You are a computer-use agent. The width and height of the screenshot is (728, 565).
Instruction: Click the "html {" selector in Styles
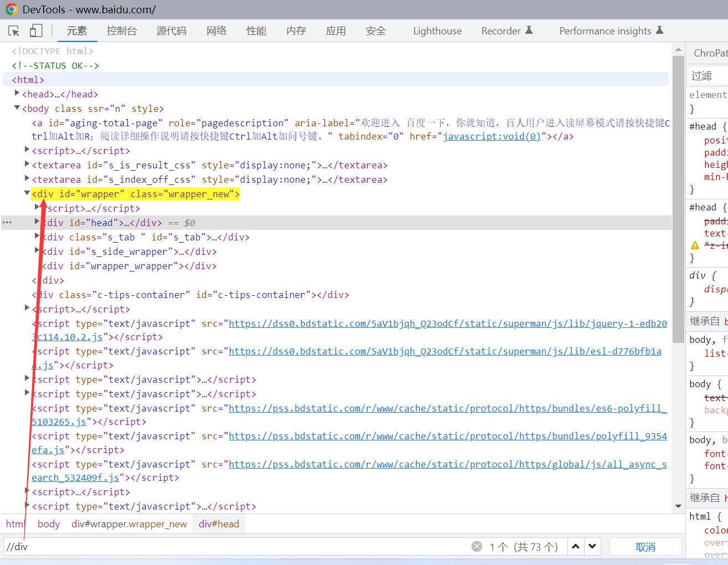click(705, 516)
